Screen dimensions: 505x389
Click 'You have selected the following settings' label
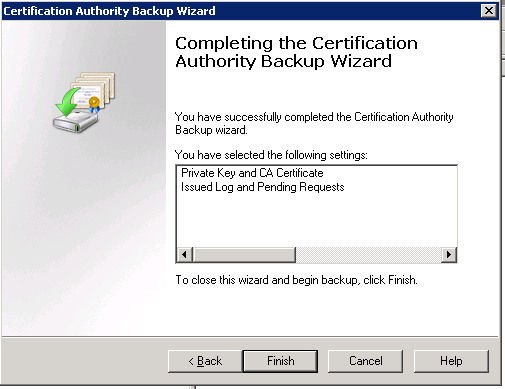271,155
